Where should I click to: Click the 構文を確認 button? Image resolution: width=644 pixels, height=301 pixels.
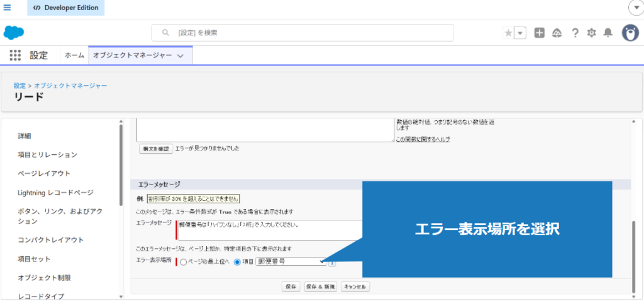tap(155, 149)
